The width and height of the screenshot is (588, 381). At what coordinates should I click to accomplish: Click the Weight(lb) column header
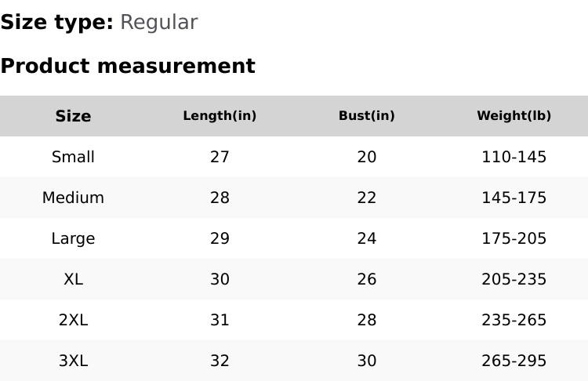tap(514, 116)
